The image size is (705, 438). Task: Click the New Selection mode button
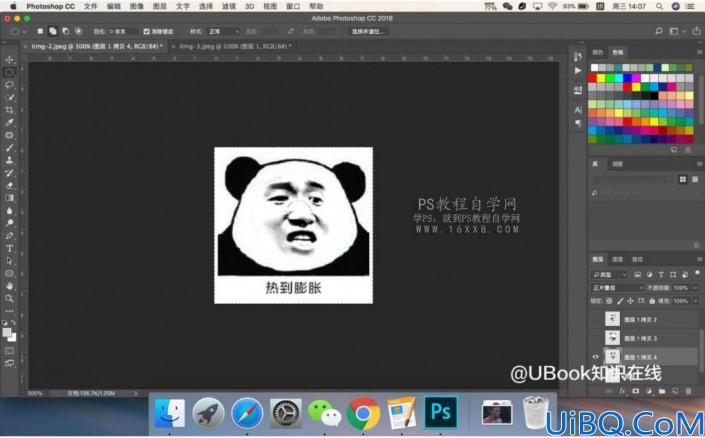click(x=40, y=31)
